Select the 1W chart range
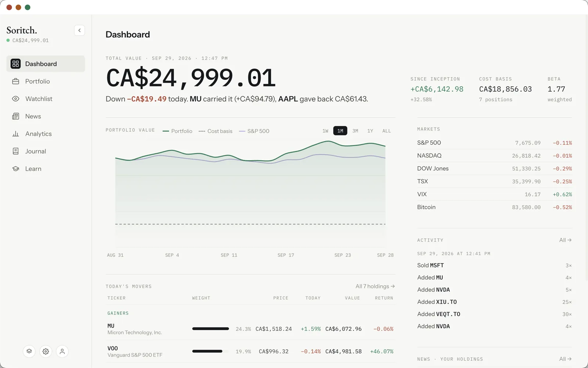Viewport: 588px width, 368px height. (x=325, y=131)
